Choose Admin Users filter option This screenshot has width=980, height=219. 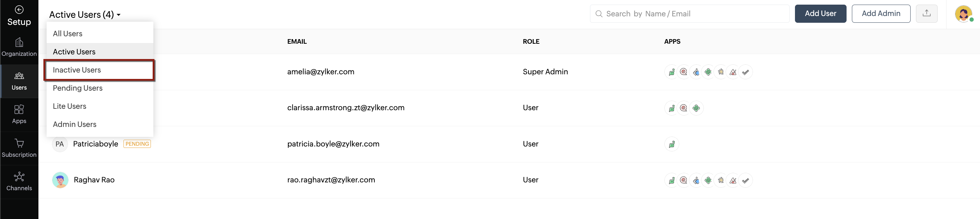coord(75,124)
